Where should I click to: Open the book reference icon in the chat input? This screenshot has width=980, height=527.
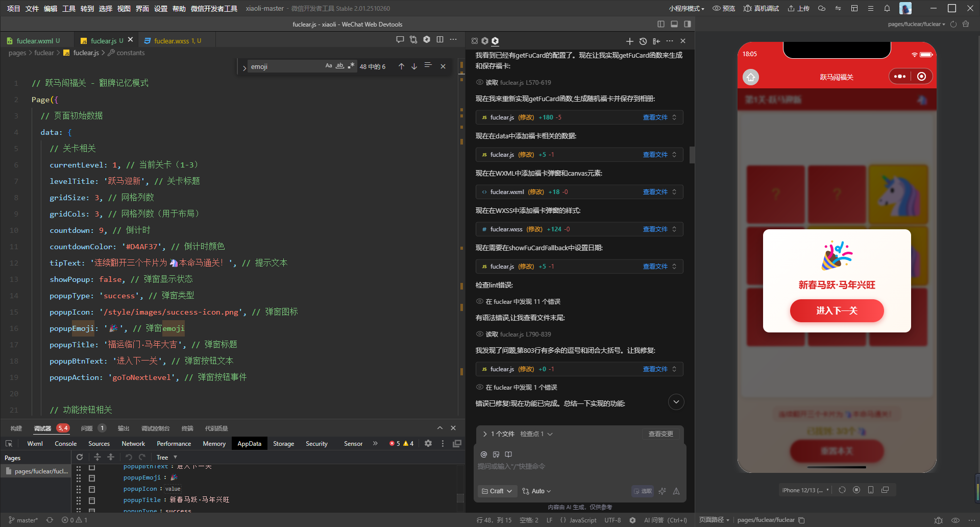click(508, 454)
